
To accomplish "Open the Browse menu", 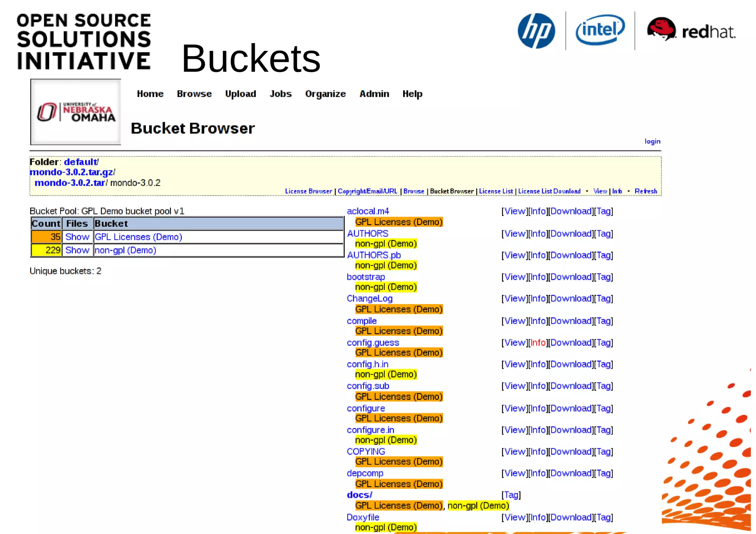I will 194,94.
